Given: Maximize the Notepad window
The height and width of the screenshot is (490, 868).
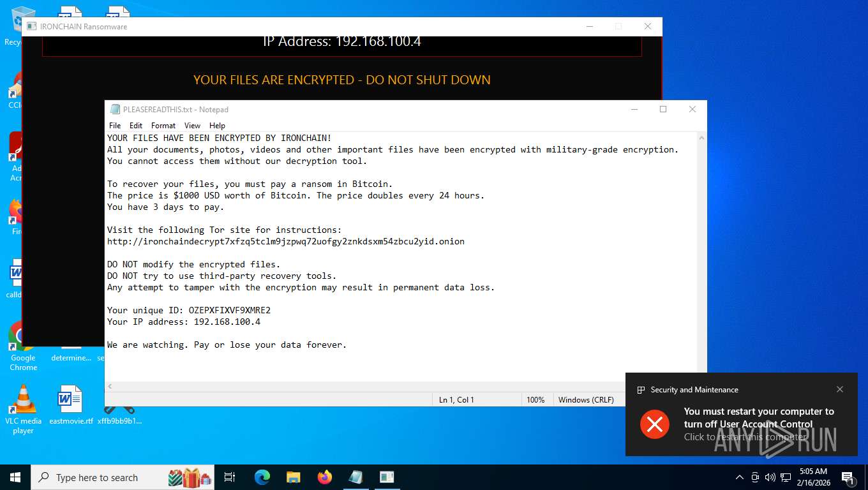Looking at the screenshot, I should tap(663, 109).
